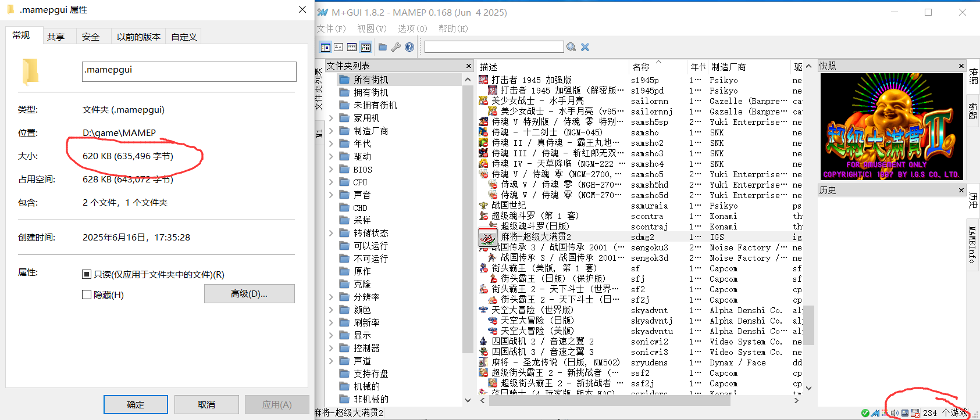Screen dimensions: 980x420
Task: Open help with the blue question icon
Action: (409, 47)
